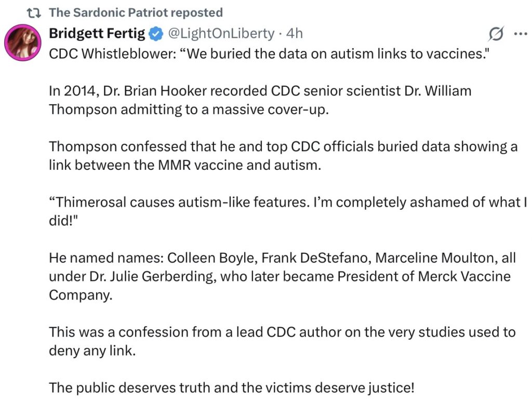The width and height of the screenshot is (532, 405).
Task: Click the paragraph beginning "In 2014"
Action: pos(260,101)
